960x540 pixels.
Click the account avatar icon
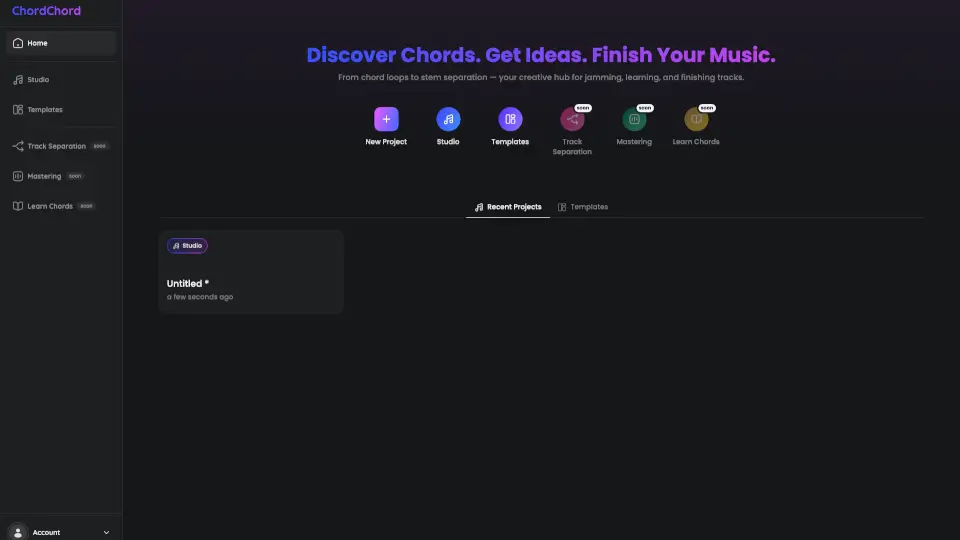point(18,532)
